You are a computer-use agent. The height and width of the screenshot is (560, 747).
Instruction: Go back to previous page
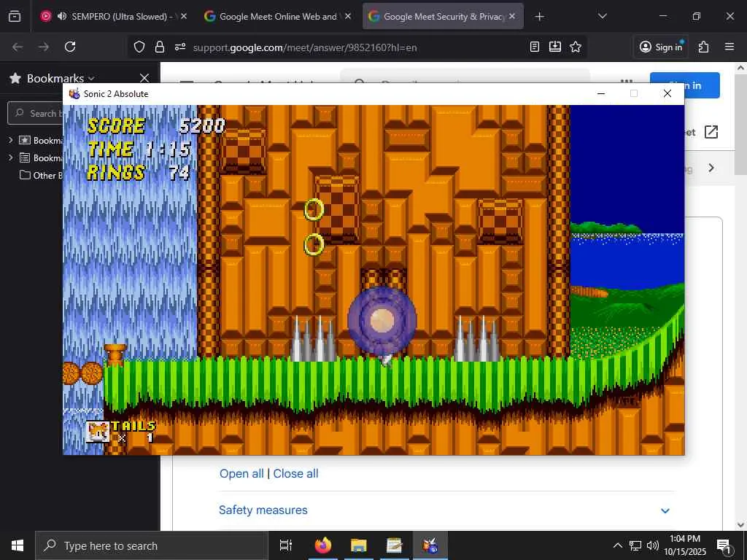(x=18, y=47)
